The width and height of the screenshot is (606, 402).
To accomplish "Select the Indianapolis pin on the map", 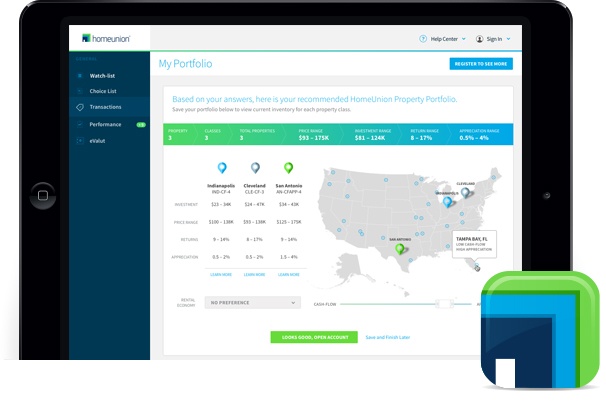I will click(x=447, y=202).
